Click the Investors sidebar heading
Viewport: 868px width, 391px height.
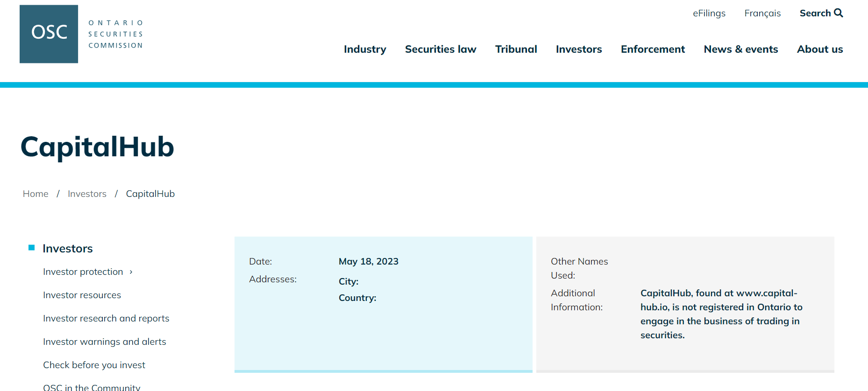(68, 248)
